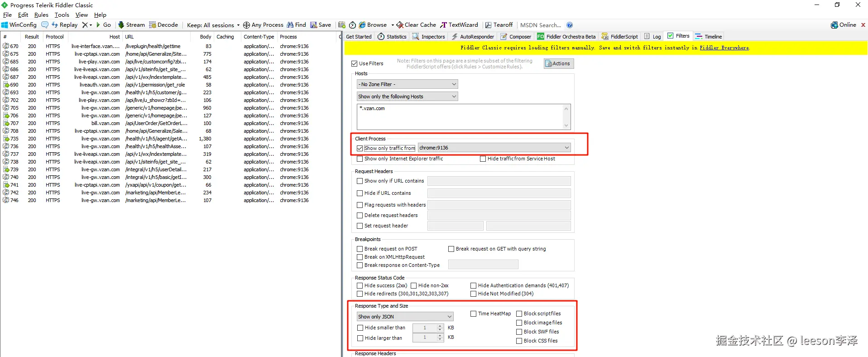Enable Show only Internet Explorer traffic
The width and height of the screenshot is (868, 357).
point(360,159)
